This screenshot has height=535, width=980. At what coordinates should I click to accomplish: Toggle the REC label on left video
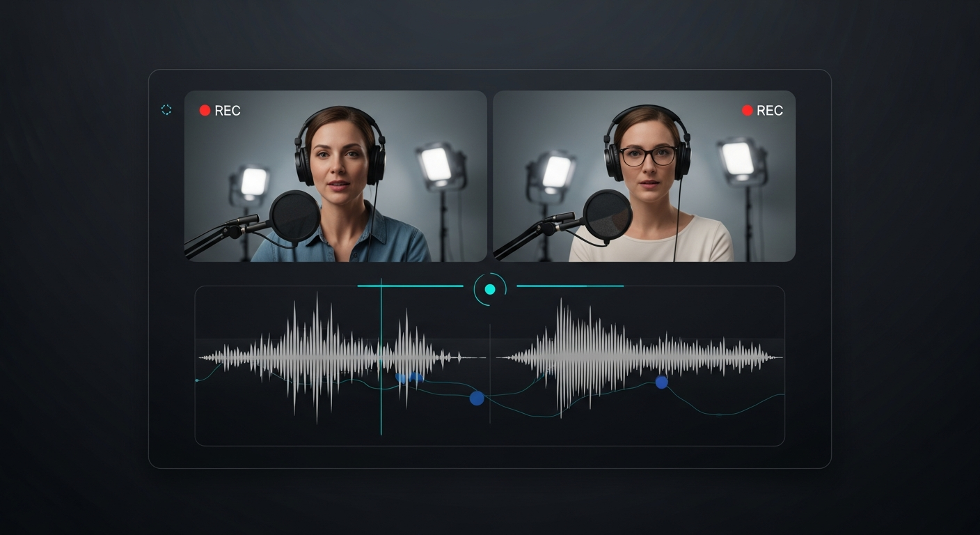pyautogui.click(x=228, y=111)
